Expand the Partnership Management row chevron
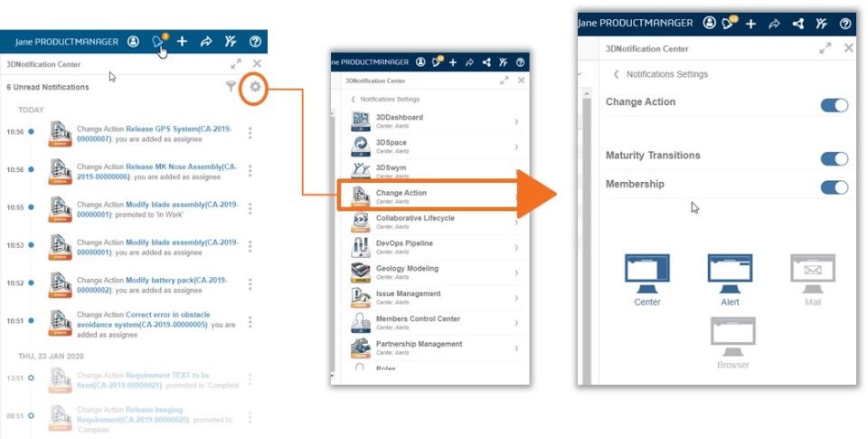 click(x=516, y=348)
